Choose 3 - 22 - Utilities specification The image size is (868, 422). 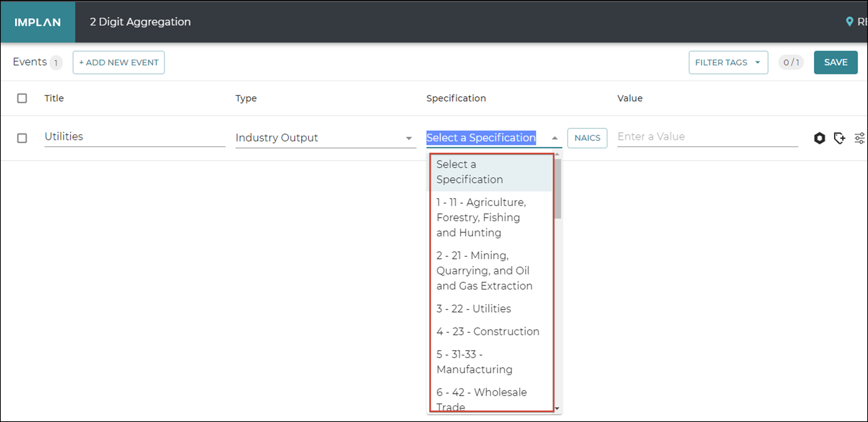pyautogui.click(x=473, y=308)
